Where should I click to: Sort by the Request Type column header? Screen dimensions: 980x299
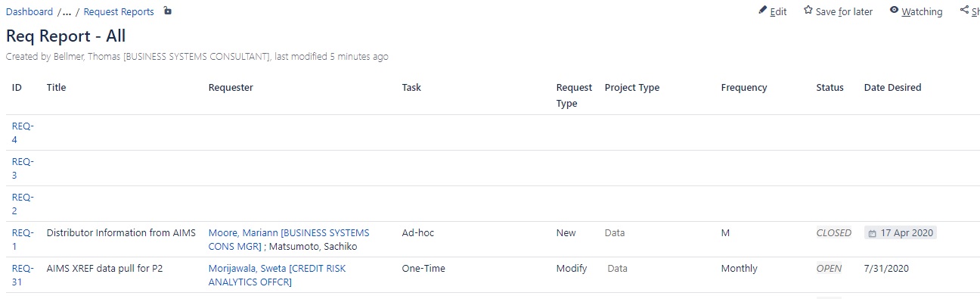[574, 95]
